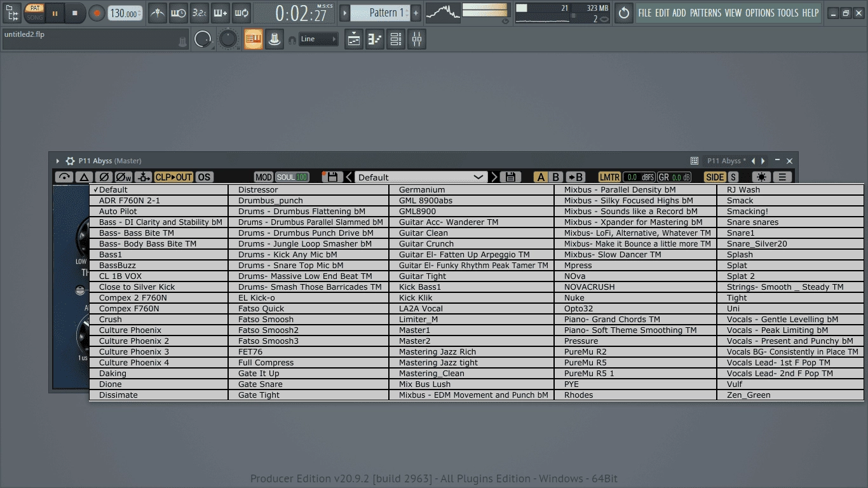This screenshot has width=868, height=488.
Task: Enable wait-for-input before recording icon
Action: [179, 13]
